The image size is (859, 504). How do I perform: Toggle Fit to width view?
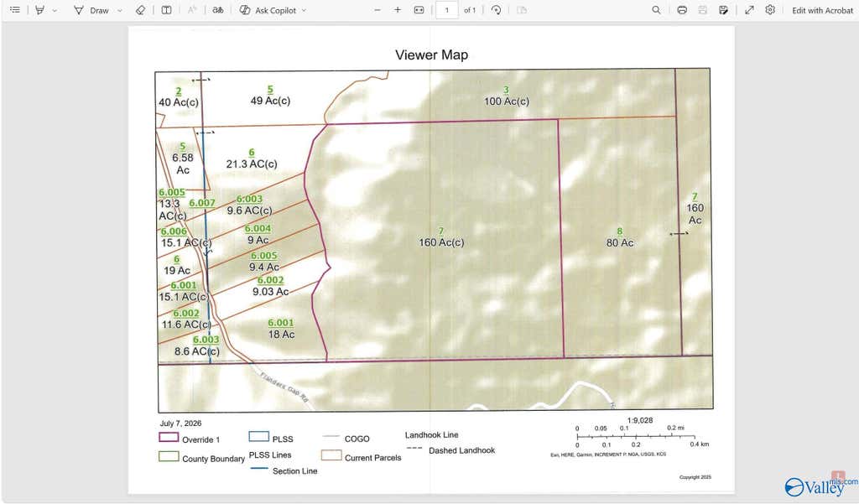[x=419, y=10]
